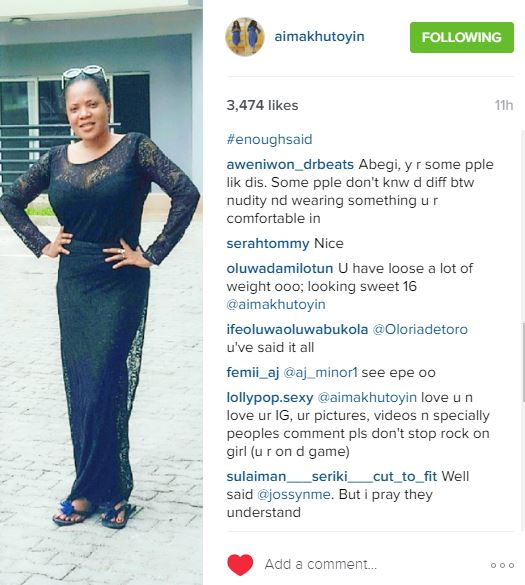Open the @jossynme mention
525x585 pixels.
tap(294, 495)
